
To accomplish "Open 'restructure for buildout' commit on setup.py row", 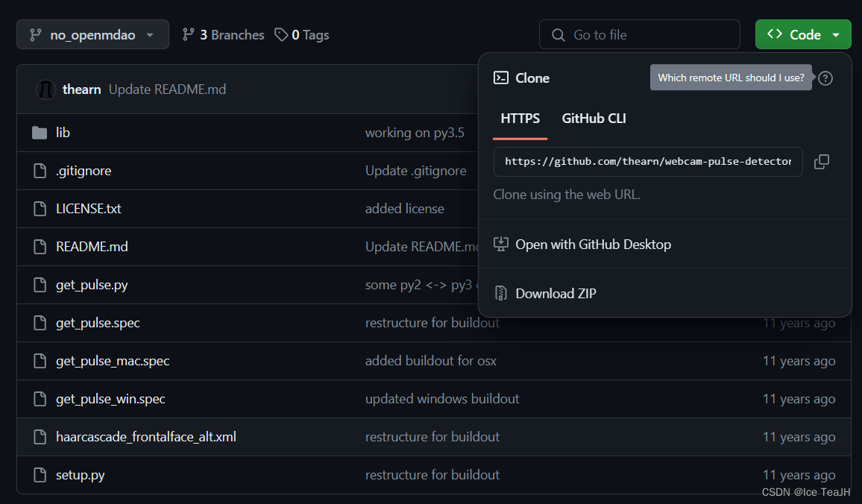I will pyautogui.click(x=432, y=474).
